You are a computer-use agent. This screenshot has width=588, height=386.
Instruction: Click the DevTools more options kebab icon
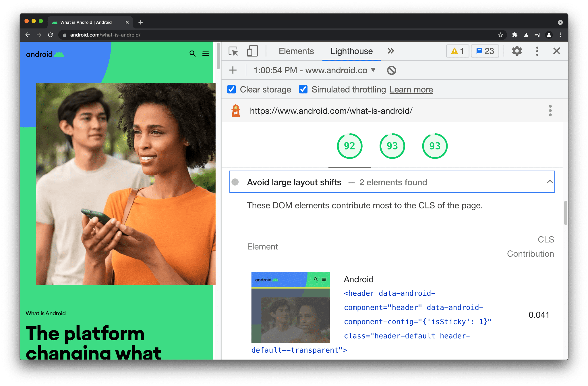[537, 51]
